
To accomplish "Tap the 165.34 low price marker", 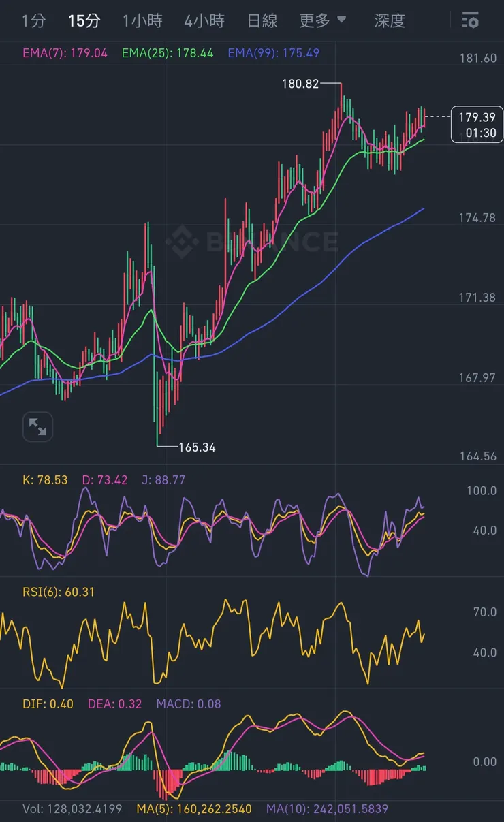I will pos(197,447).
